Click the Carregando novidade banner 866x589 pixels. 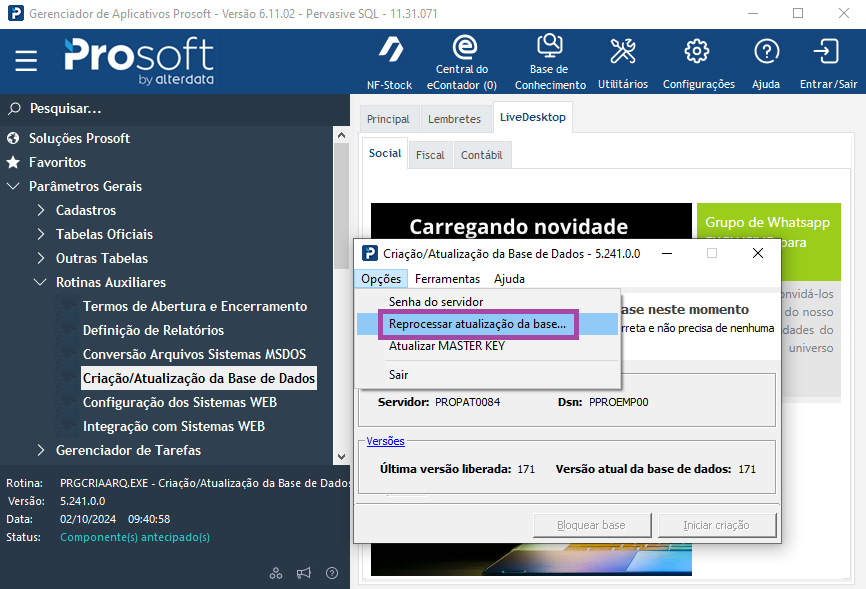click(531, 221)
